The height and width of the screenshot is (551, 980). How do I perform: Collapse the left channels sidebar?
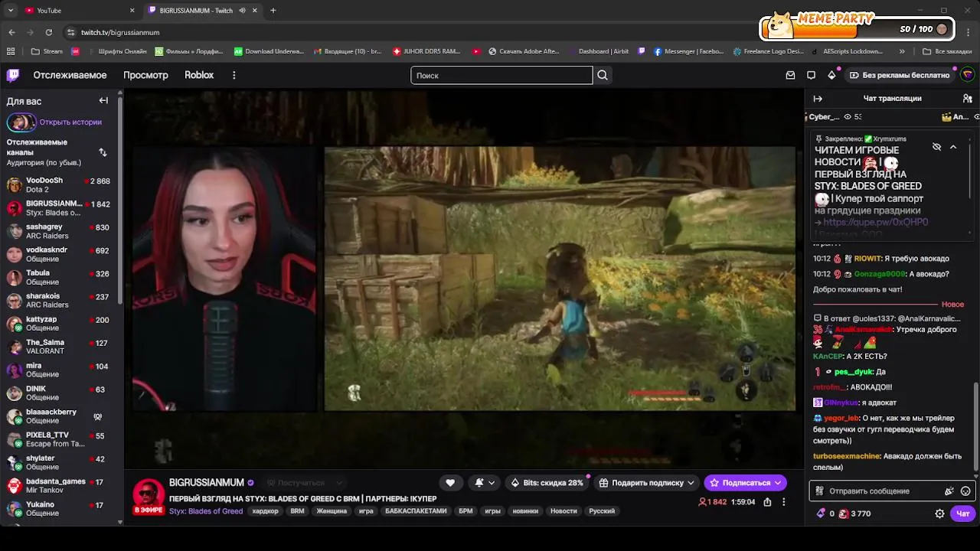(x=103, y=100)
